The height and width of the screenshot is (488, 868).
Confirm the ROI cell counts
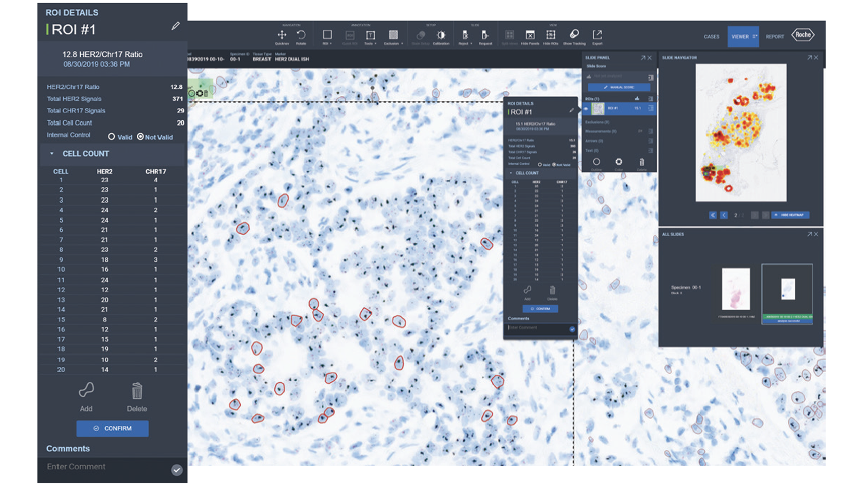[112, 429]
